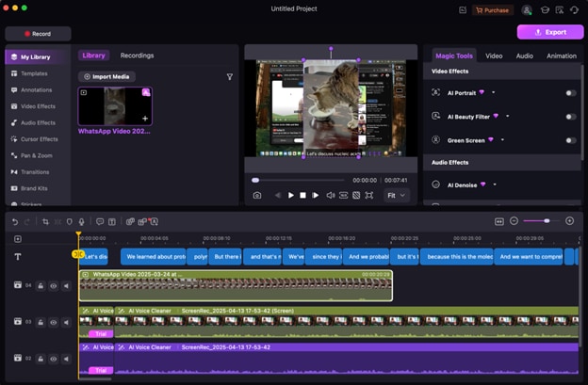Viewport: 588px width, 385px height.
Task: Click the volume speaker icon in preview
Action: point(330,195)
